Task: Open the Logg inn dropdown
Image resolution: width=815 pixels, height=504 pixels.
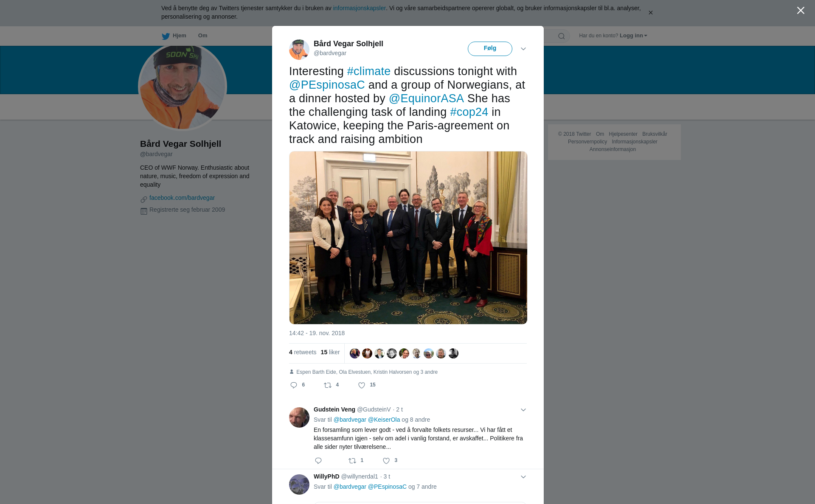Action: point(633,36)
